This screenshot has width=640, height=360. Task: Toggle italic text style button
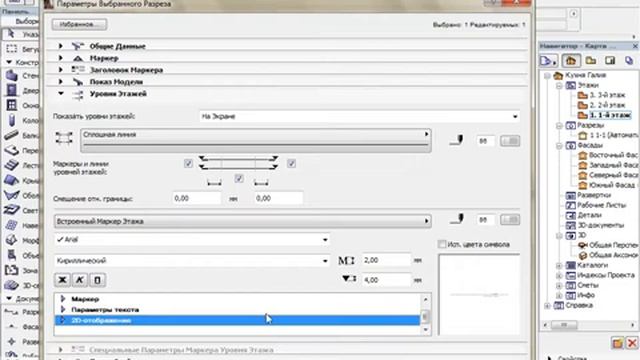click(80, 280)
